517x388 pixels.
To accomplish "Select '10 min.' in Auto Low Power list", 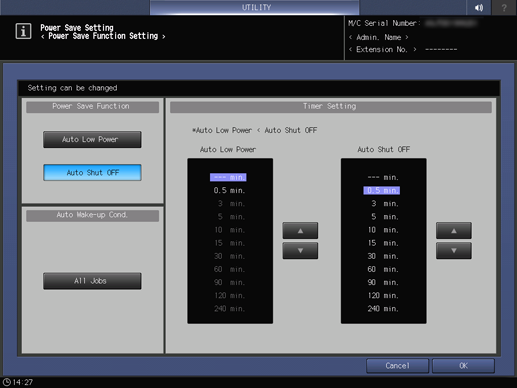I will pyautogui.click(x=229, y=230).
